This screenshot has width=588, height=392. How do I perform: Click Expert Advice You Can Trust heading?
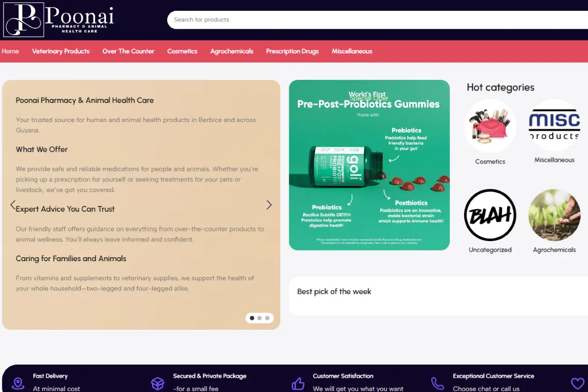[x=65, y=209]
